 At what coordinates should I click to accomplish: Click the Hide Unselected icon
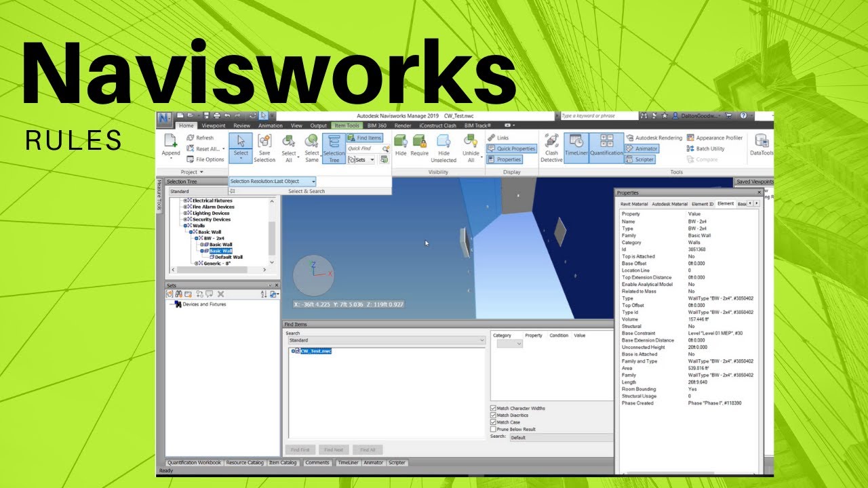pyautogui.click(x=443, y=141)
